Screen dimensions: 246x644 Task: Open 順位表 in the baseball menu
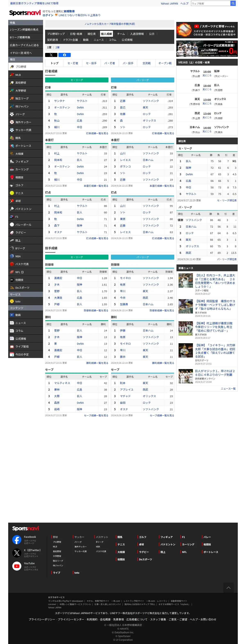[x=91, y=34]
